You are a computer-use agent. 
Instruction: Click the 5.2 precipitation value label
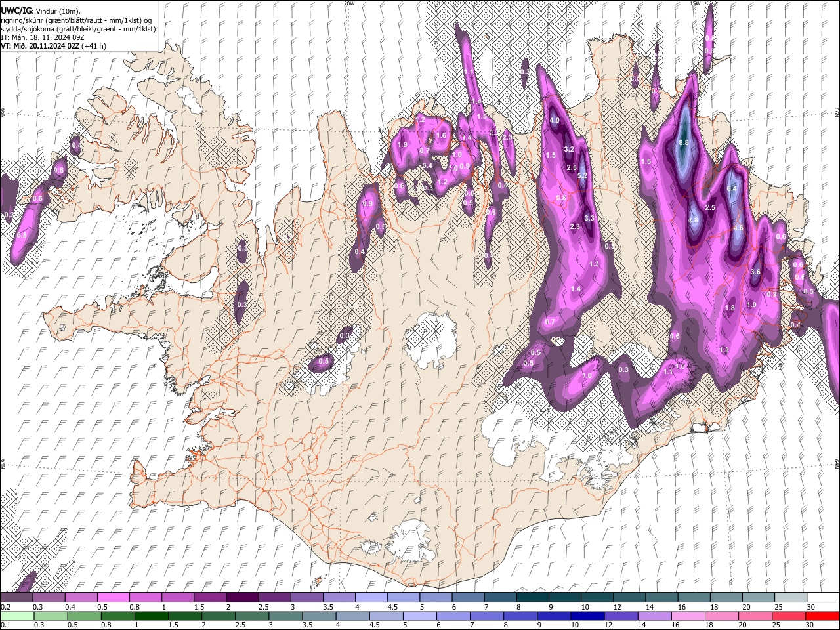582,175
